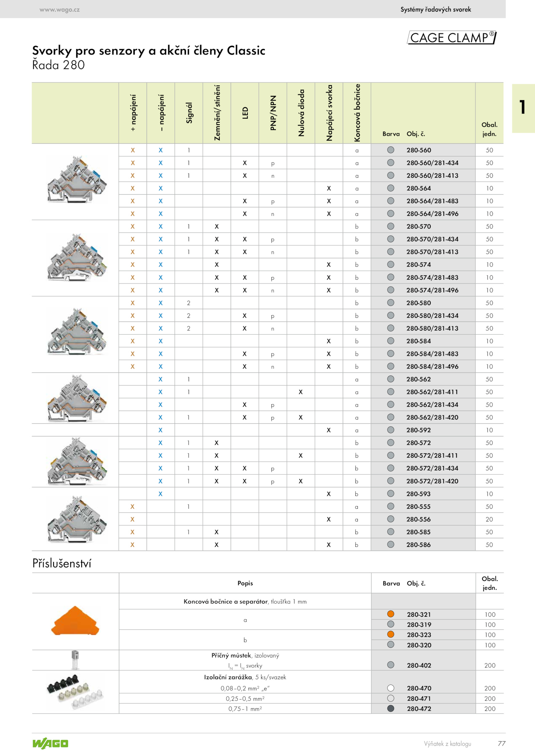
Task: Click the gray swatch for 280-319
Action: click(391, 624)
